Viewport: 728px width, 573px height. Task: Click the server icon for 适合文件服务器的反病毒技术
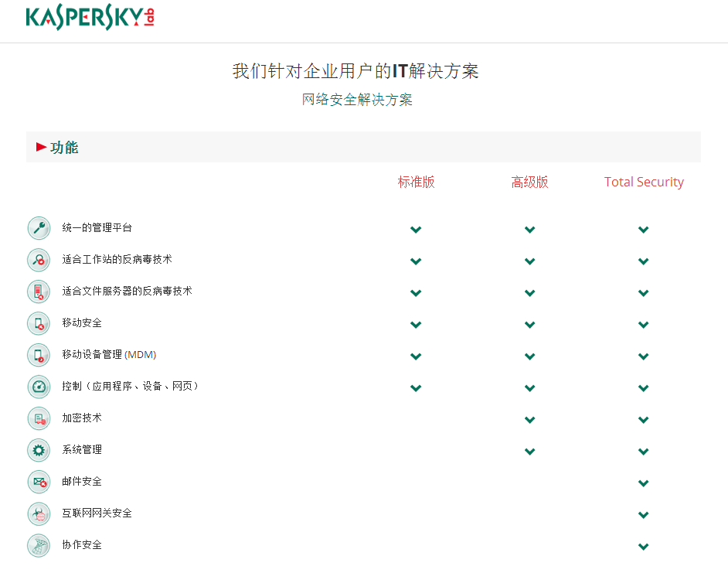[39, 292]
